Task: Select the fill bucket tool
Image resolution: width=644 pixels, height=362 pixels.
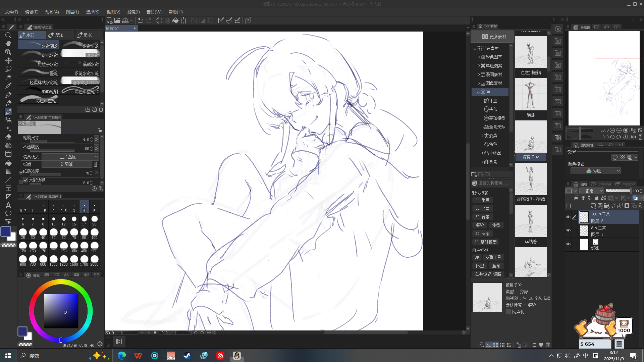Action: tap(8, 163)
